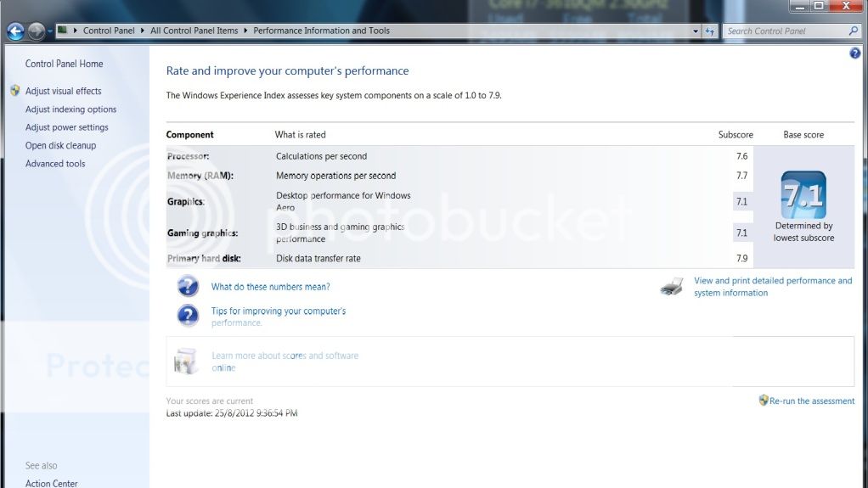The image size is (868, 488).
Task: Click 'Open disk cleanup' link
Action: pyautogui.click(x=60, y=145)
